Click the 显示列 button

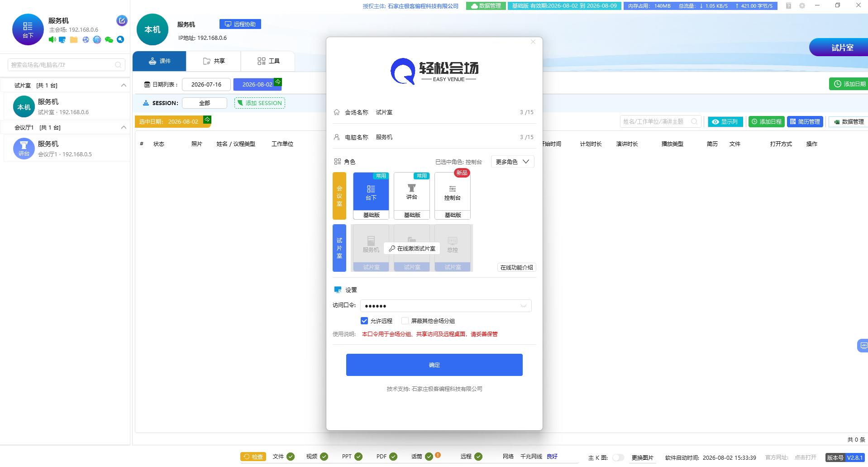[x=725, y=121]
